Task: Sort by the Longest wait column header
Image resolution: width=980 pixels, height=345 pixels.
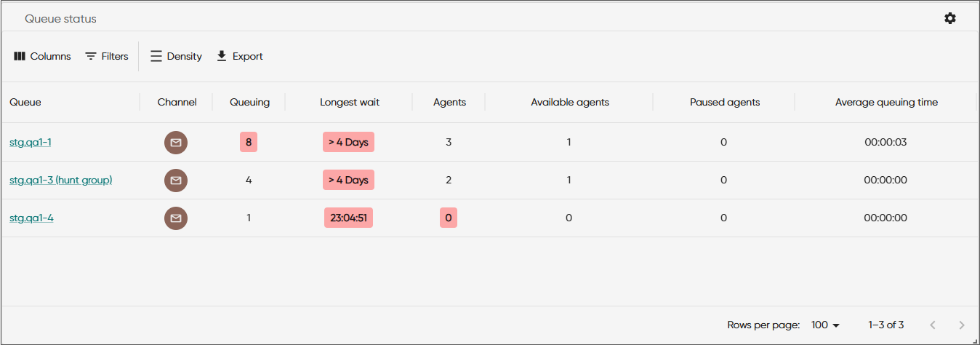Action: [x=350, y=103]
